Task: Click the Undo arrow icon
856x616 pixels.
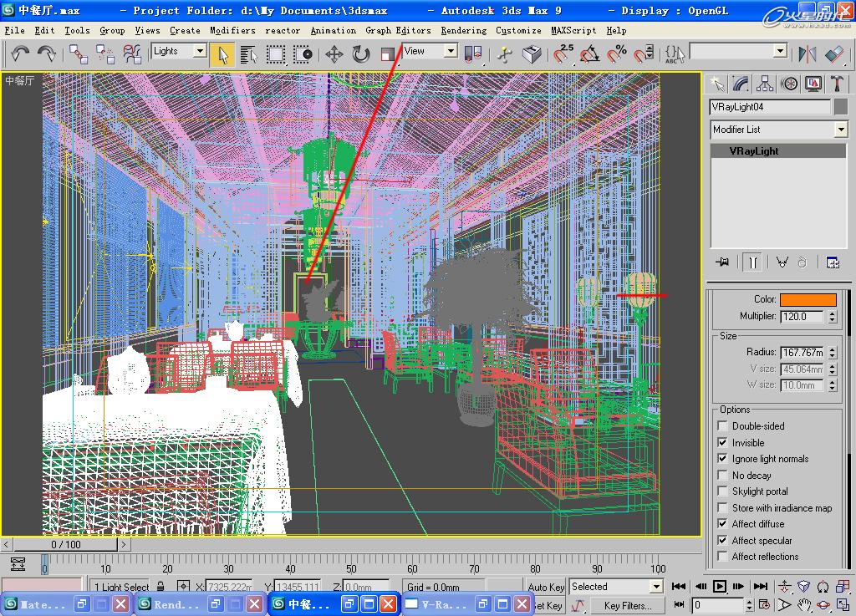Action: coord(20,54)
